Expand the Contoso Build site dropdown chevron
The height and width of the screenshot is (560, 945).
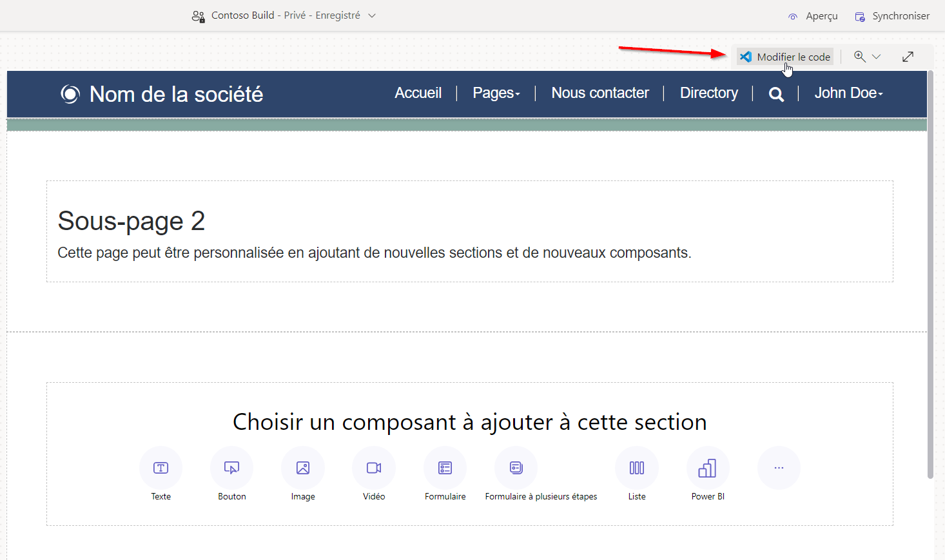coord(372,16)
